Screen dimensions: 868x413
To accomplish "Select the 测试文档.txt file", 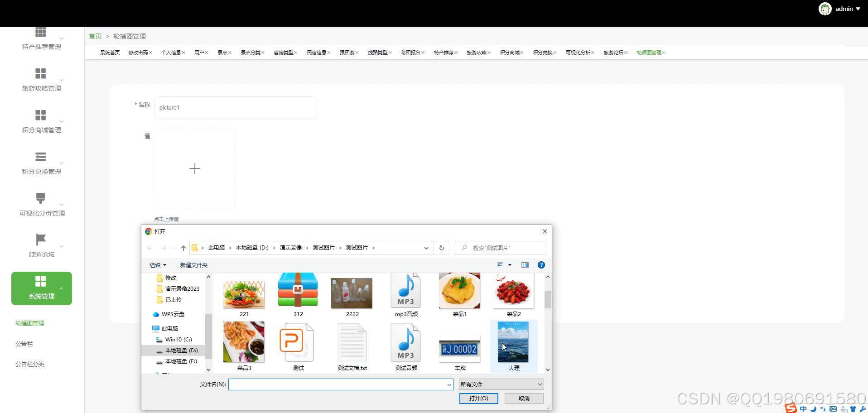I will pos(352,346).
